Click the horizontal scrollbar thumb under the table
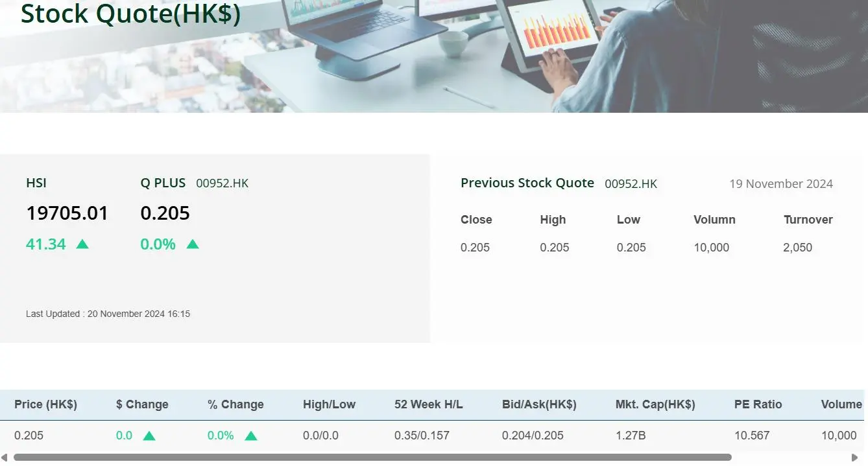 372,458
